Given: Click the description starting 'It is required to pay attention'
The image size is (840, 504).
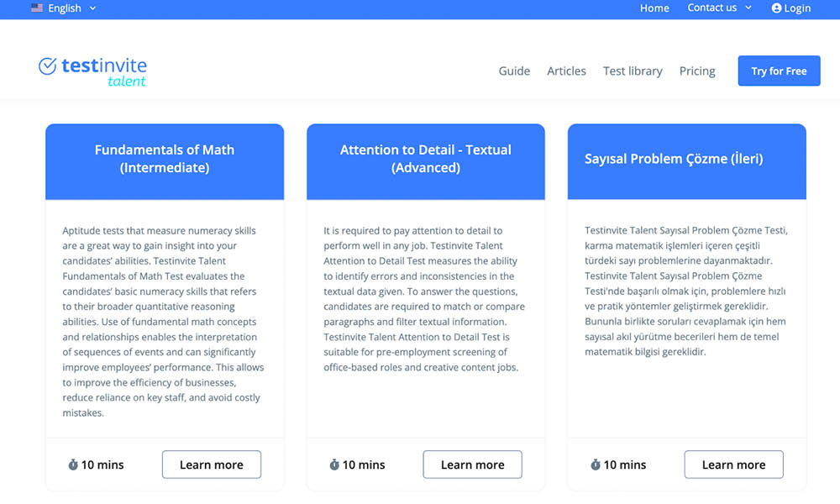Looking at the screenshot, I should tap(424, 299).
